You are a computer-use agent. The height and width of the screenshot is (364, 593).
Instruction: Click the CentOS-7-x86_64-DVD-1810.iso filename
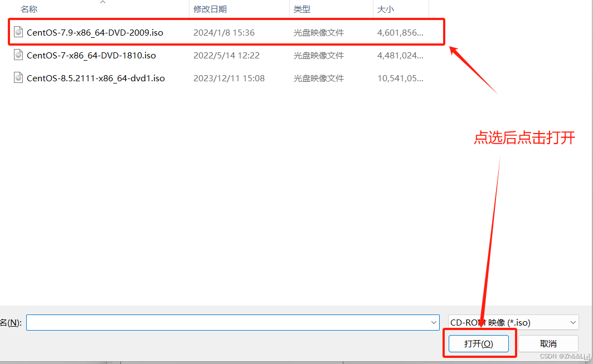click(x=91, y=56)
